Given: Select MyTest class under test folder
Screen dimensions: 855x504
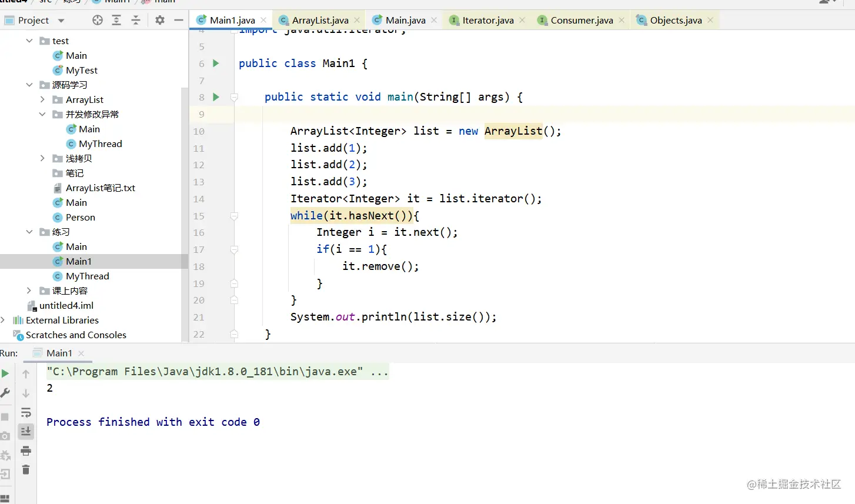Looking at the screenshot, I should 75,70.
